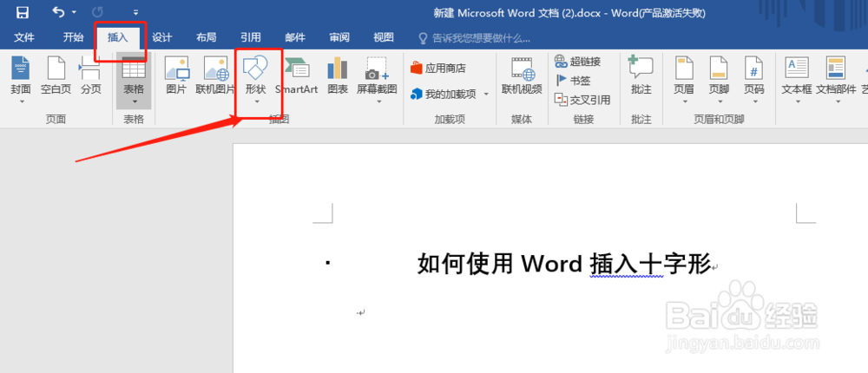Open the 文件 tab
The height and width of the screenshot is (373, 868).
23,37
